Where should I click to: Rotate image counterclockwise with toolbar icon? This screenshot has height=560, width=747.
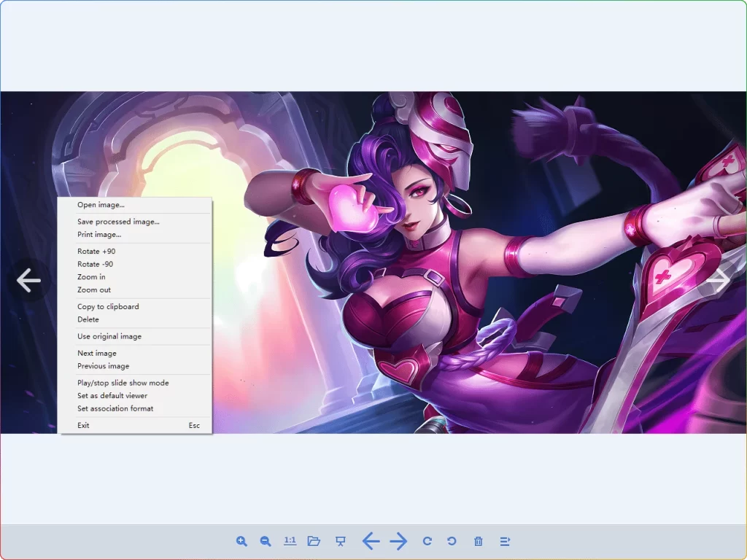pos(452,541)
